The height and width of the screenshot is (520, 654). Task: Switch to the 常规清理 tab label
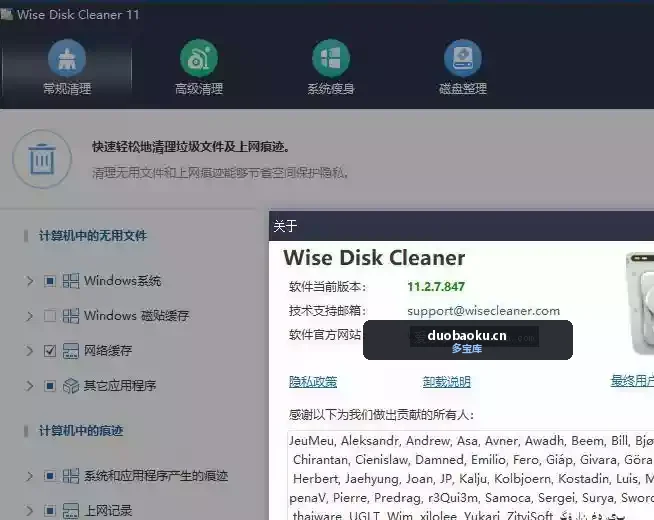(x=67, y=88)
